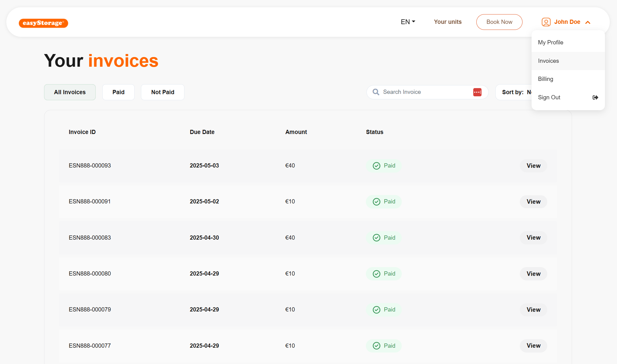Click the sign out arrow icon
Screen dimensions: 617x364
pyautogui.click(x=595, y=97)
